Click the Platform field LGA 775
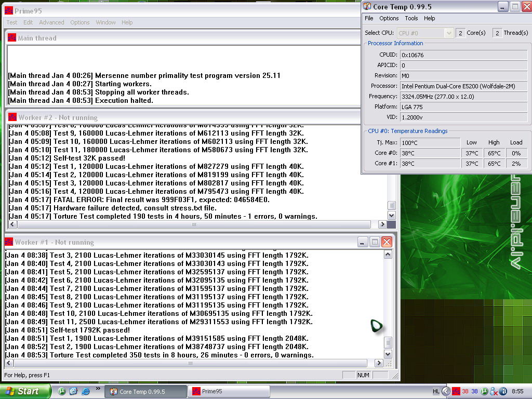 463,107
